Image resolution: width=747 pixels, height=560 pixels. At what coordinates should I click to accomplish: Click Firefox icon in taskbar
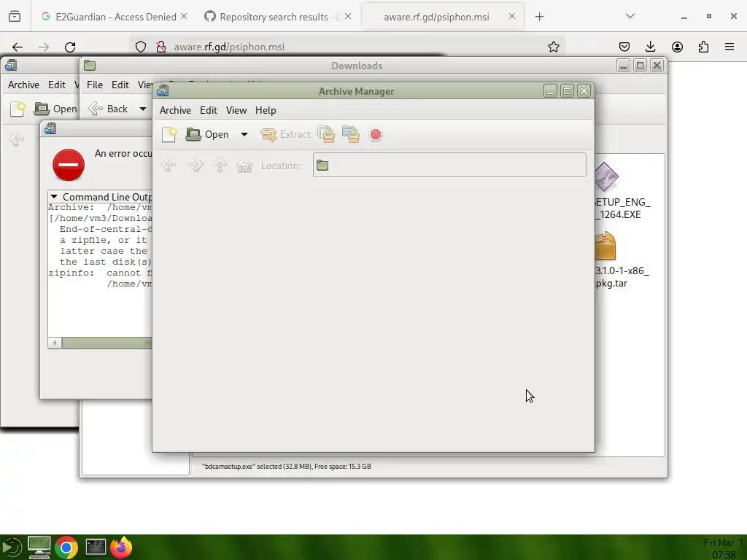(122, 547)
